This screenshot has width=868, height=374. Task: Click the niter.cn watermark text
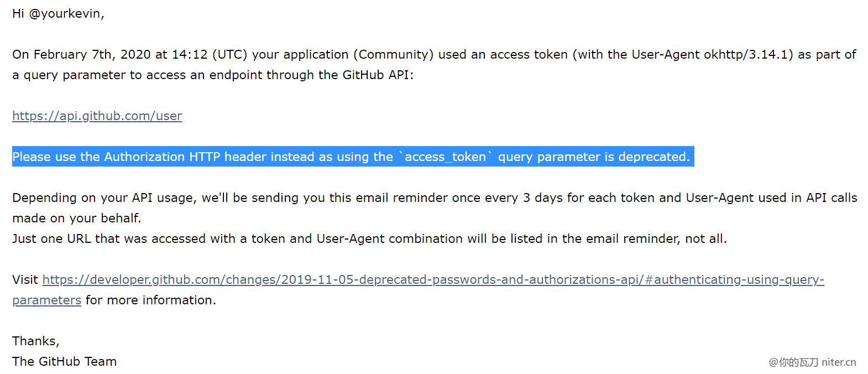click(x=838, y=362)
